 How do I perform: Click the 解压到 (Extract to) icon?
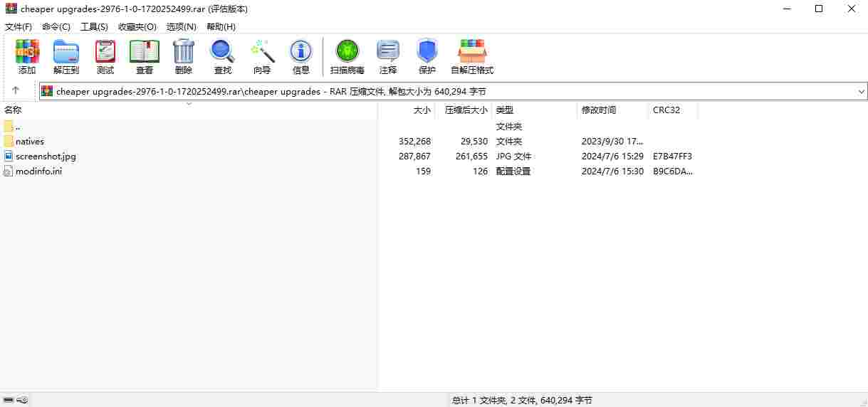click(66, 51)
